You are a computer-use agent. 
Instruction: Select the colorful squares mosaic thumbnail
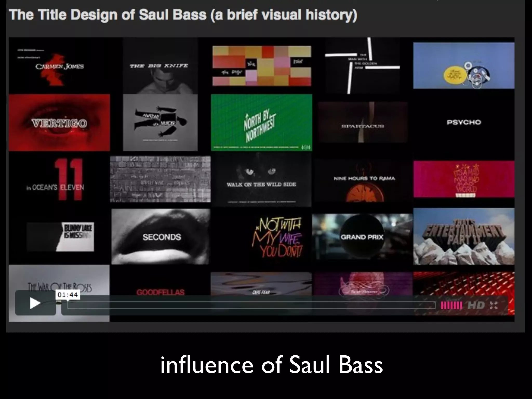tap(262, 66)
